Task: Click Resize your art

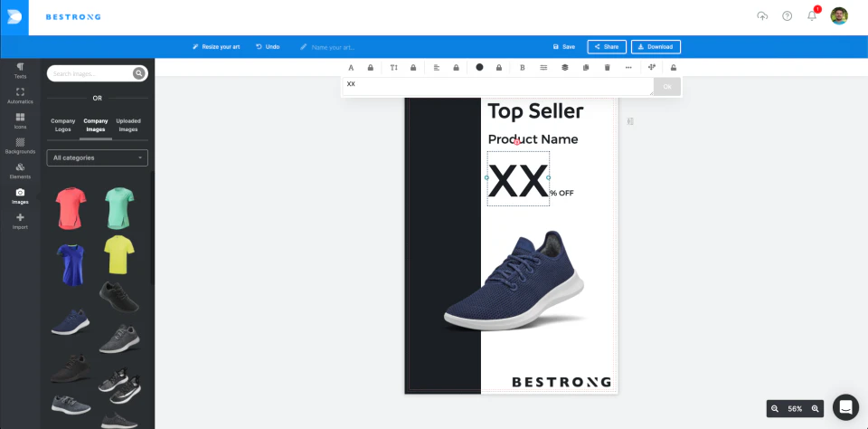Action: (216, 47)
